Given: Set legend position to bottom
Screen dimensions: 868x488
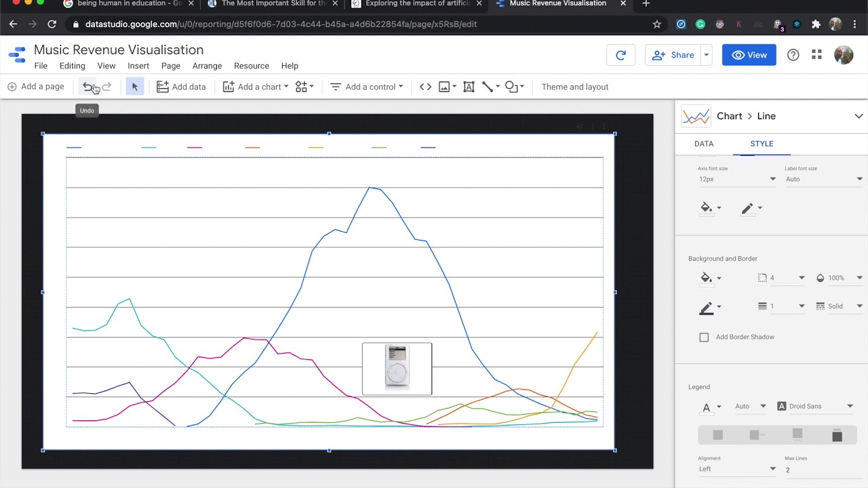Looking at the screenshot, I should click(x=797, y=435).
